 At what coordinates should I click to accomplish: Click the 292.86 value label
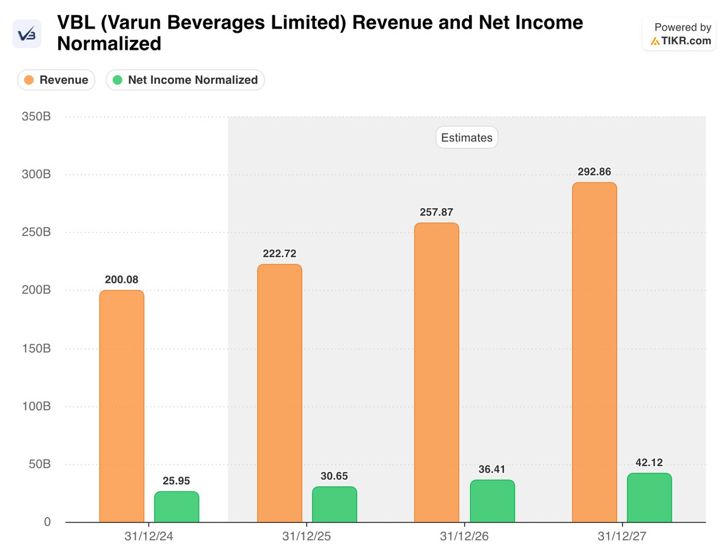(594, 172)
